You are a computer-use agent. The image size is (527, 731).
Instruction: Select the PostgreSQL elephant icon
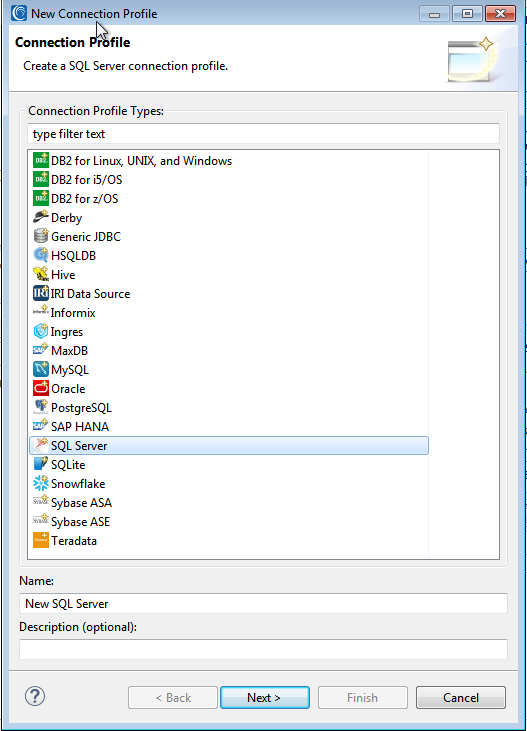[41, 407]
